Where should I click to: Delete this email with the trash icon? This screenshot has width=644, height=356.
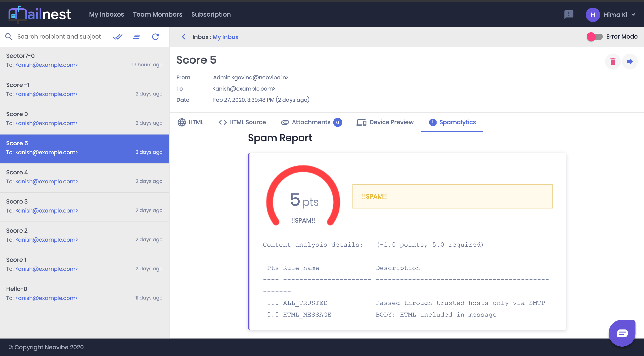coord(612,61)
